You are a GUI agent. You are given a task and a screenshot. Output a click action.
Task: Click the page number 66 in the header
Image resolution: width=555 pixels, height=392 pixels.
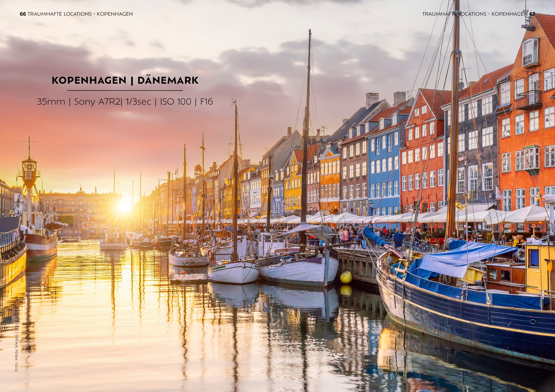pyautogui.click(x=23, y=14)
